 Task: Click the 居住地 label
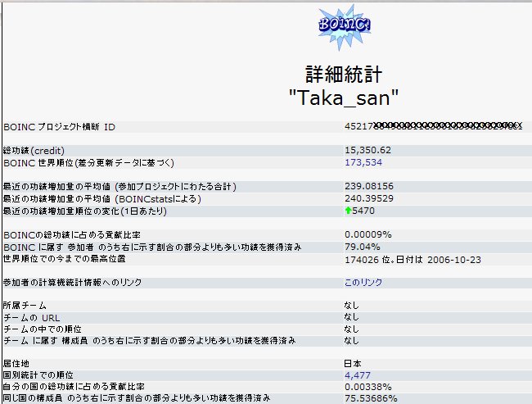(x=16, y=364)
